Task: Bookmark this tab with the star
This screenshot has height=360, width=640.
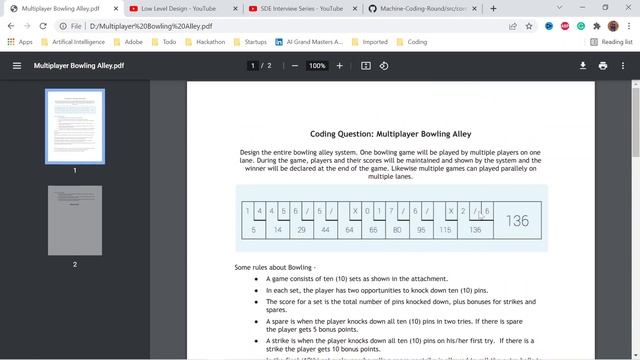Action: pos(529,26)
